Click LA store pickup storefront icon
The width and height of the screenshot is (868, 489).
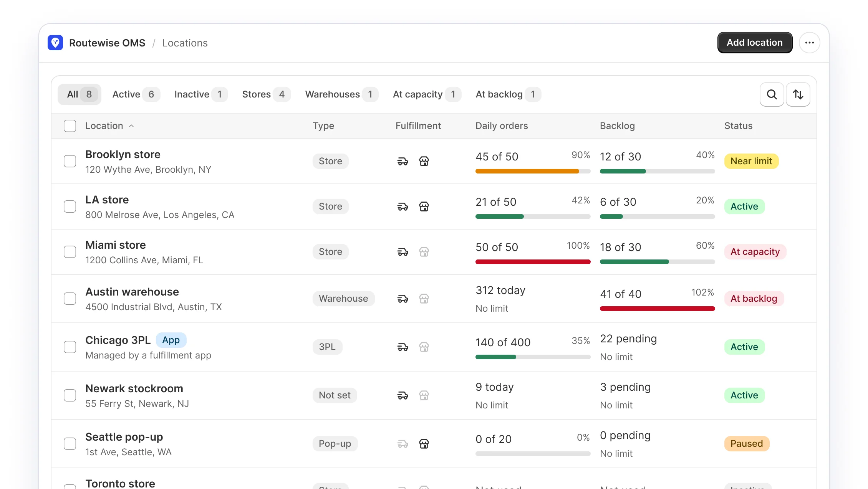424,207
